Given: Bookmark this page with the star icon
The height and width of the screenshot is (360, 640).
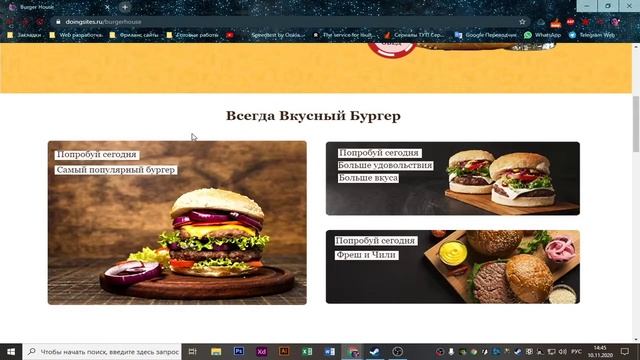Looking at the screenshot, I should click(522, 22).
